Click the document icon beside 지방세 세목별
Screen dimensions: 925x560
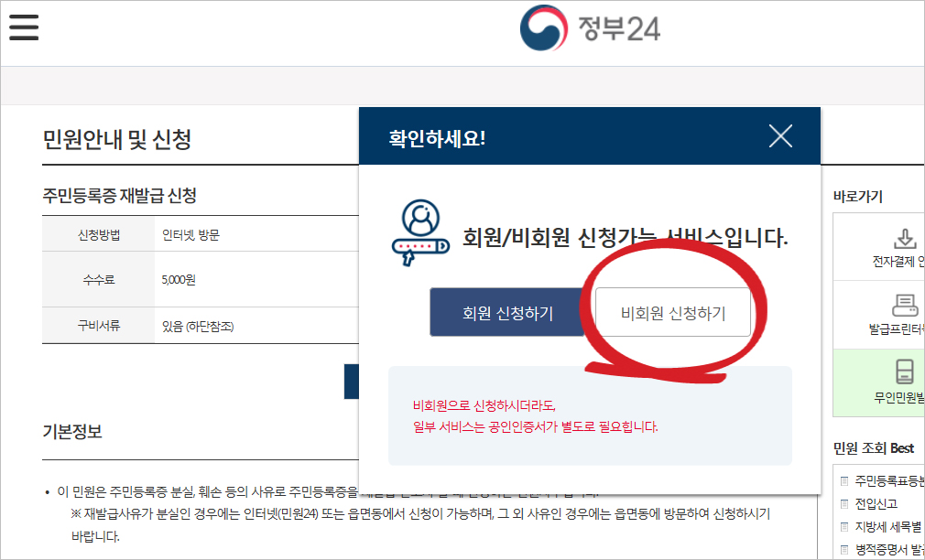844,526
